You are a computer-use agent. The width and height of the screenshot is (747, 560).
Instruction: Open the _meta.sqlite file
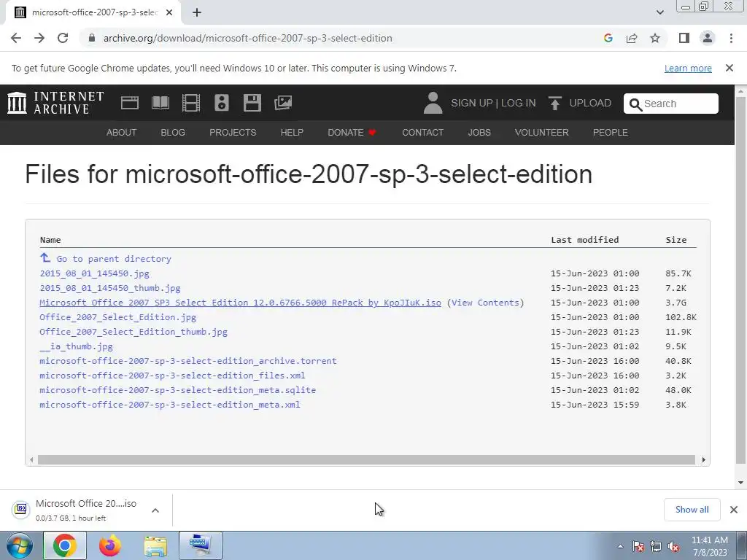click(178, 390)
